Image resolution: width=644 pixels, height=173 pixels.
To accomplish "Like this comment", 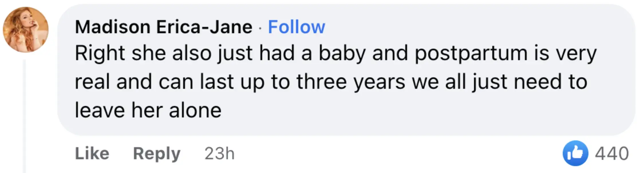I will pos(92,154).
